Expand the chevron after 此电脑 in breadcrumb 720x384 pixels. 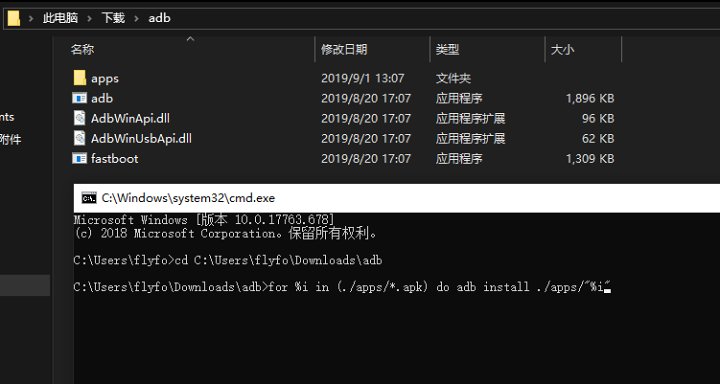click(x=90, y=18)
